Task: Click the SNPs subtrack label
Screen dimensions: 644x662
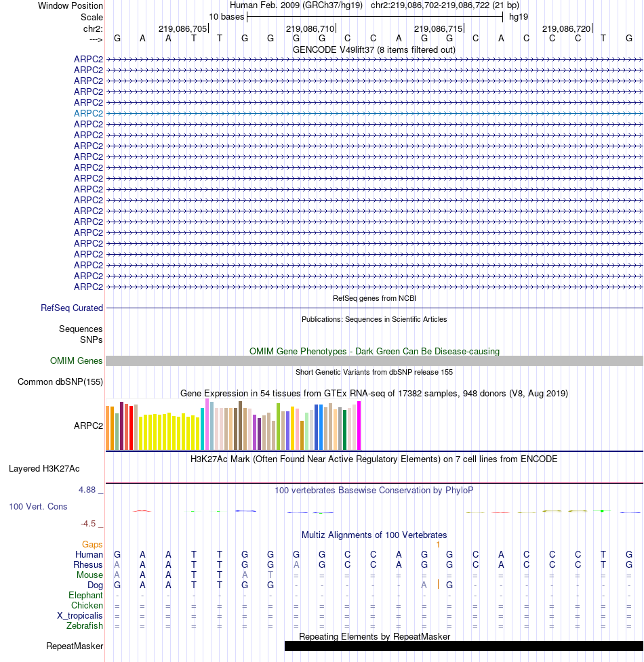Action: pyautogui.click(x=92, y=339)
